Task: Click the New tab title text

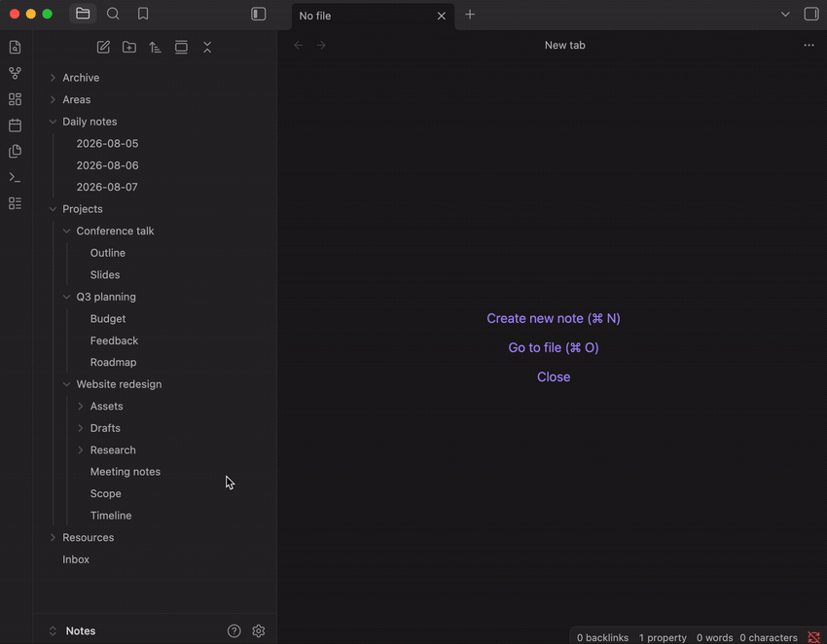Action: [x=565, y=46]
